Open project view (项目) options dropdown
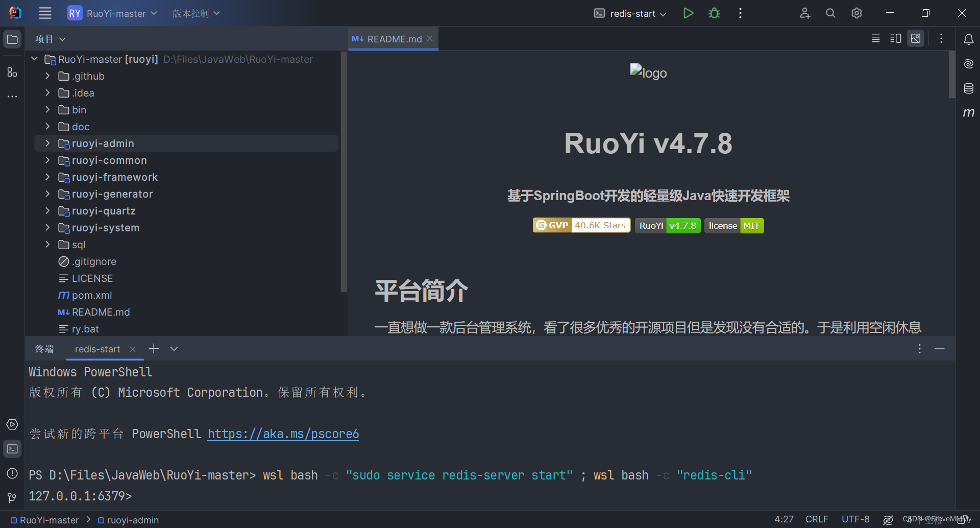This screenshot has height=528, width=980. point(50,39)
